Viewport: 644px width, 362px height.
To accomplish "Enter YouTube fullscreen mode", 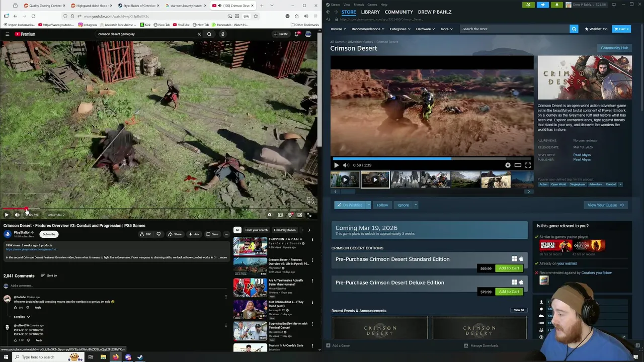I will pos(309,215).
